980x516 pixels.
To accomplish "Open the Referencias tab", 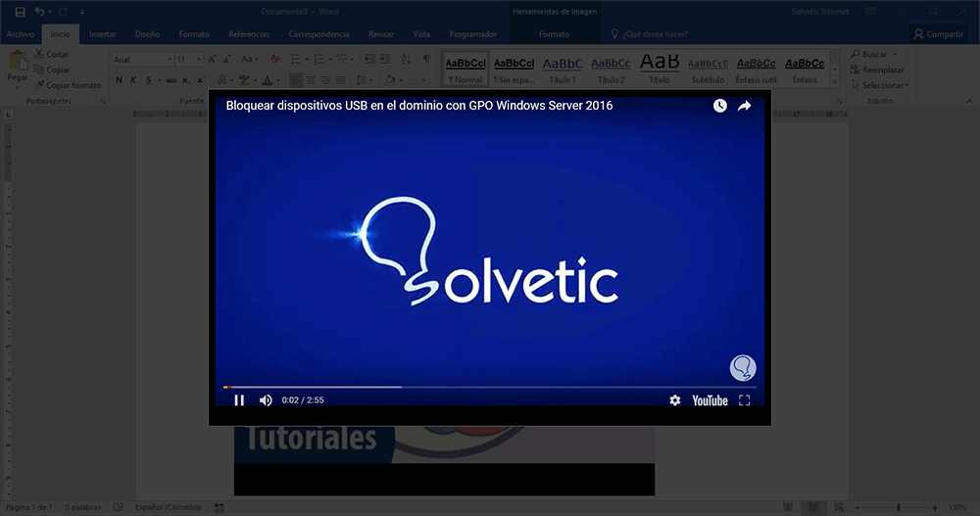I will pos(249,34).
